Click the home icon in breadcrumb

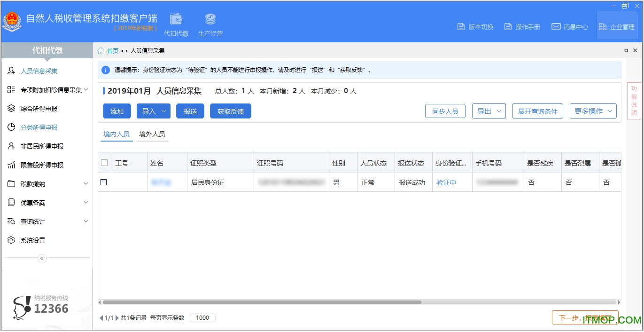[101, 51]
